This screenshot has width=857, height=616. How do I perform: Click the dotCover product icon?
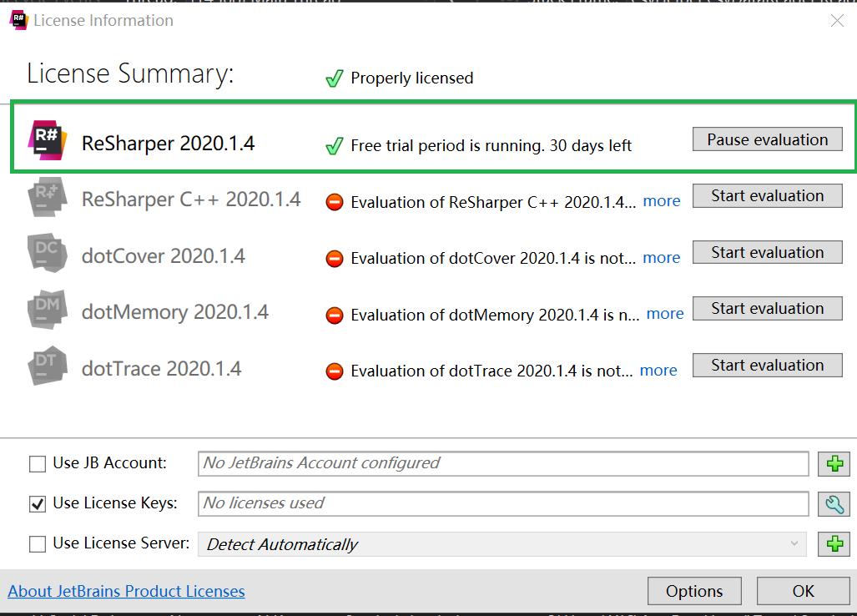pos(47,253)
